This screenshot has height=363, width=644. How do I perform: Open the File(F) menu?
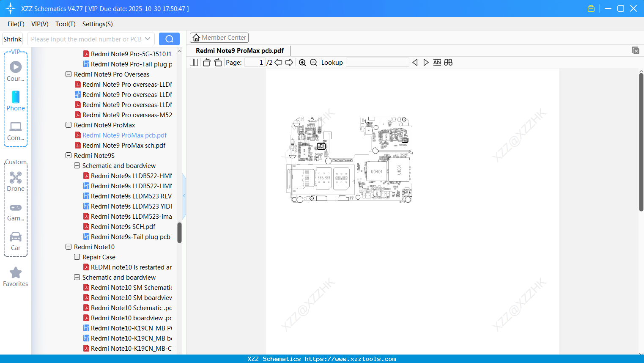pos(16,24)
